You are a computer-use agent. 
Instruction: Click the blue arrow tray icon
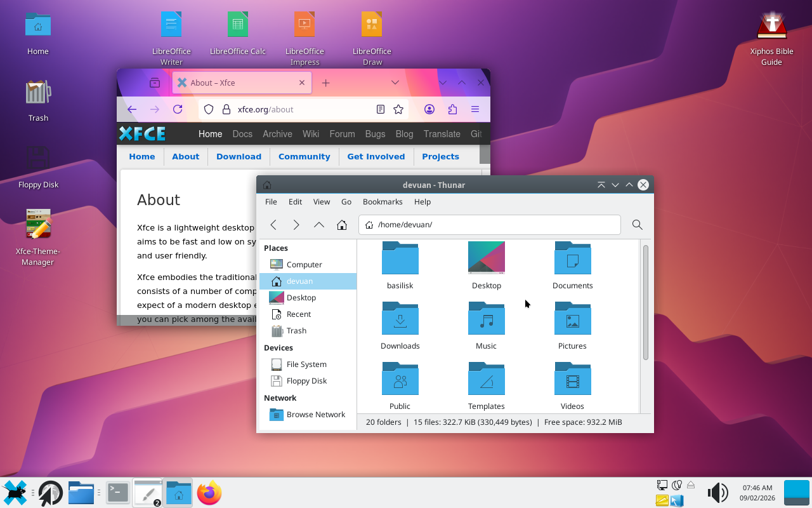[x=677, y=500]
